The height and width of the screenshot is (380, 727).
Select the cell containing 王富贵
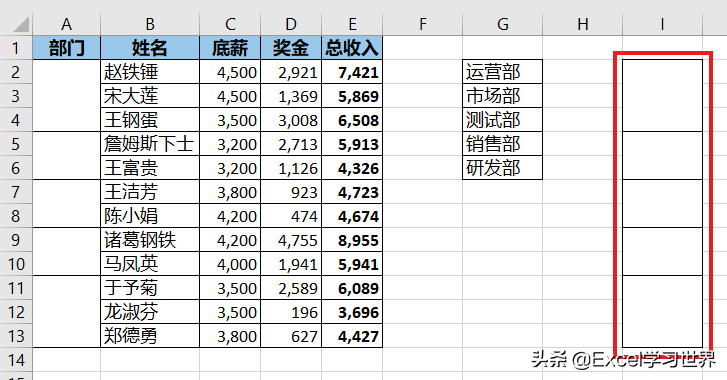point(150,168)
